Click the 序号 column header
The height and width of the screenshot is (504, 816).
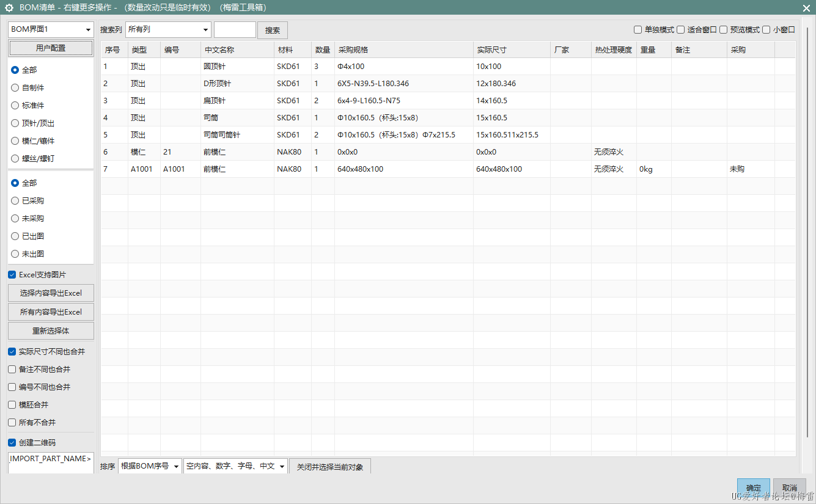pyautogui.click(x=114, y=50)
